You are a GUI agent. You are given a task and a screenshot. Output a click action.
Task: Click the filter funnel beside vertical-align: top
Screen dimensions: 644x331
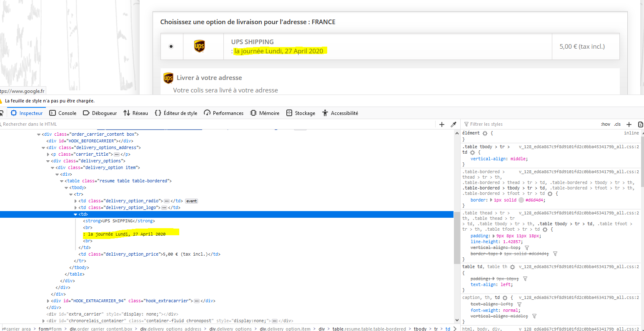point(527,248)
